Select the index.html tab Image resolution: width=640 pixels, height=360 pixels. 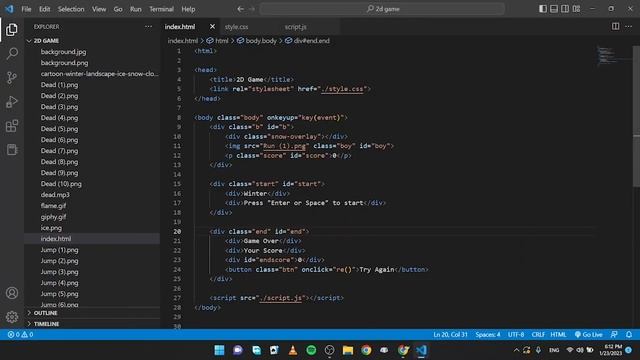[x=180, y=27]
